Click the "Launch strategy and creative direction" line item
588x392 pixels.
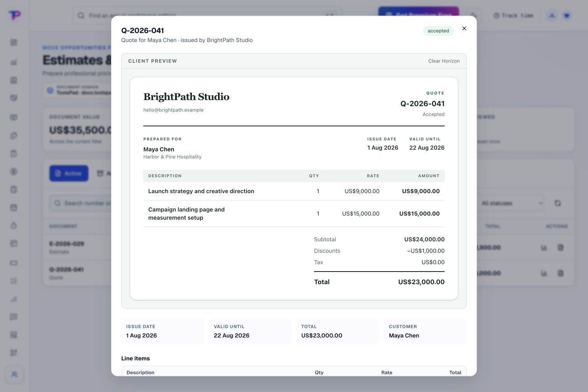pos(201,191)
